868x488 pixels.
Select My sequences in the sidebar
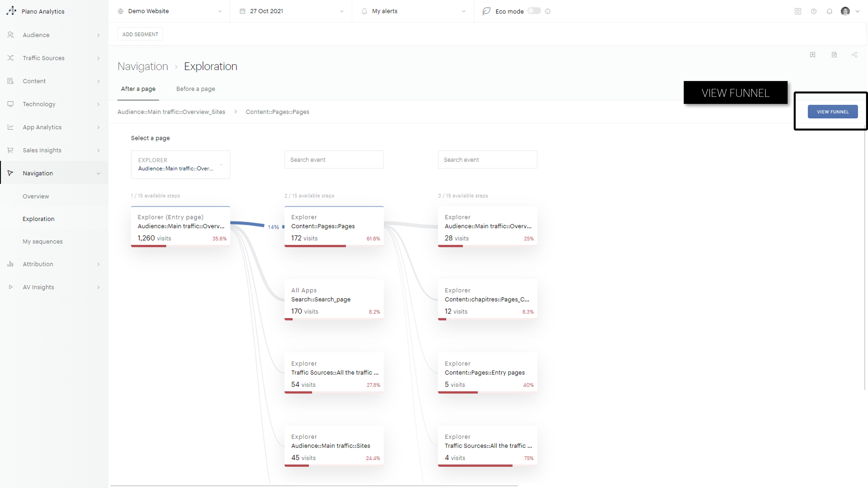point(42,241)
